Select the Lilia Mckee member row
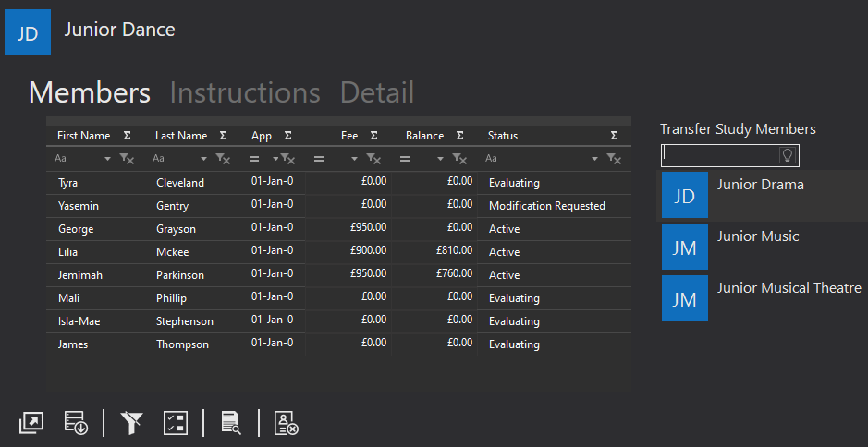 click(x=338, y=252)
